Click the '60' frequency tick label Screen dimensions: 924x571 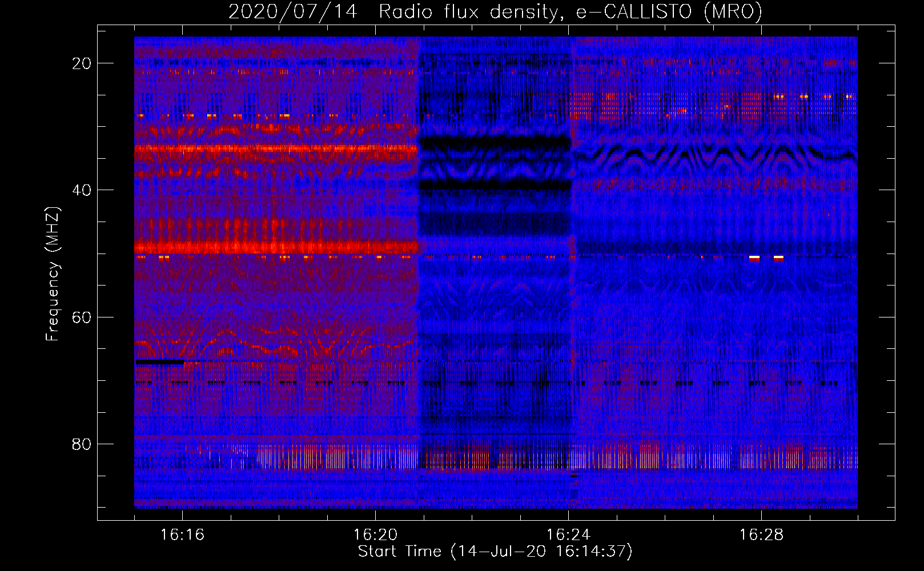click(x=82, y=317)
